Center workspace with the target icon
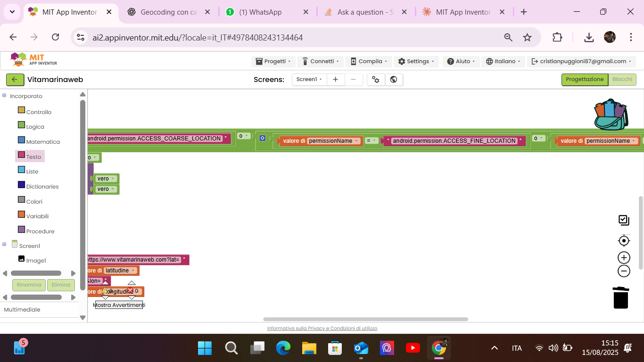The height and width of the screenshot is (362, 644). pos(624,241)
